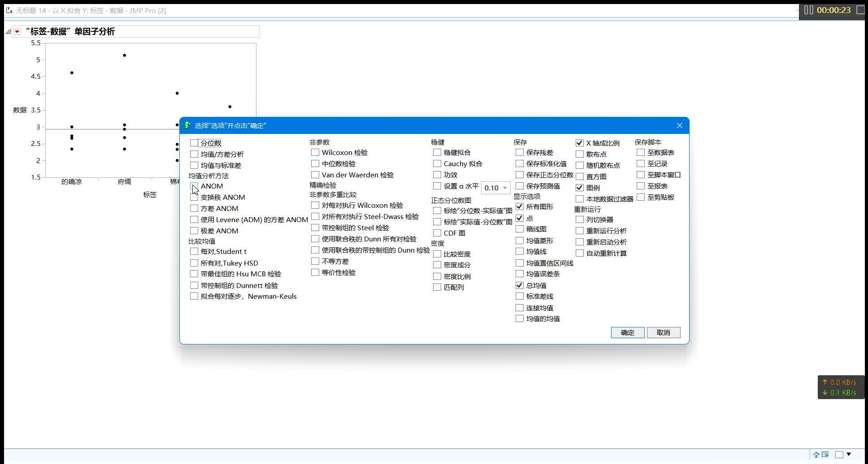This screenshot has width=868, height=464.
Task: Open the data table icon in status bar
Action: 825,455
